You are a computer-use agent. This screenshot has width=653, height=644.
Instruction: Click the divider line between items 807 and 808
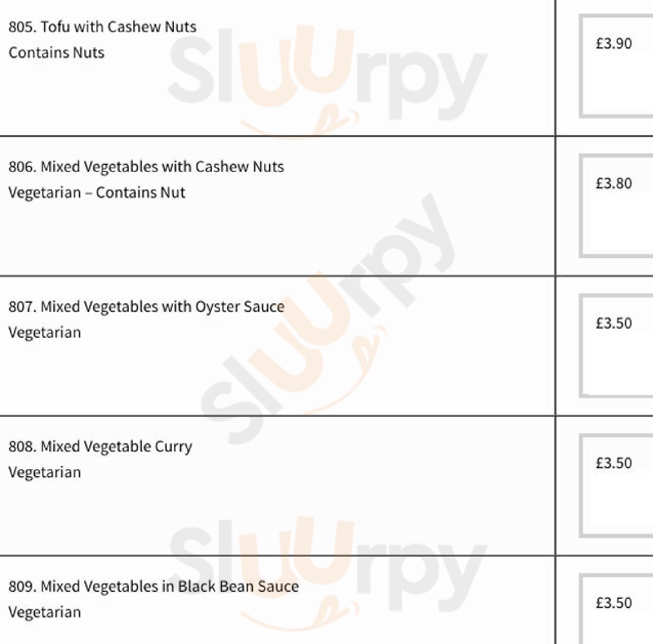(275, 416)
